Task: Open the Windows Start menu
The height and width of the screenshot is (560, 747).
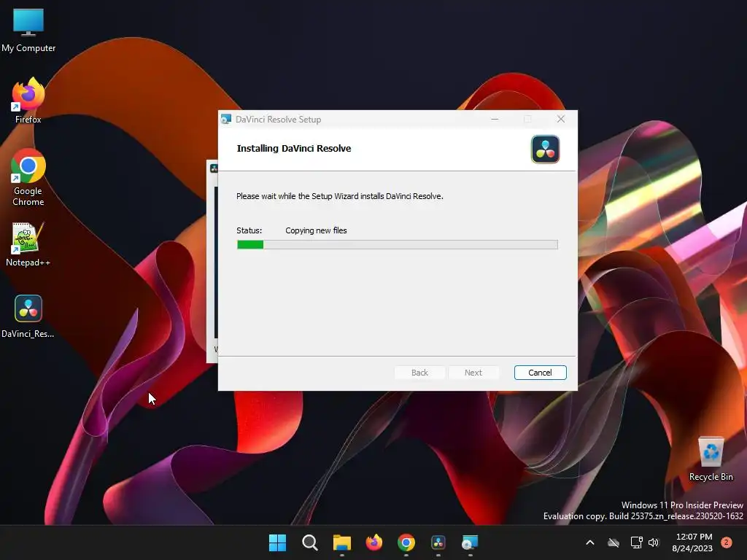Action: (277, 542)
